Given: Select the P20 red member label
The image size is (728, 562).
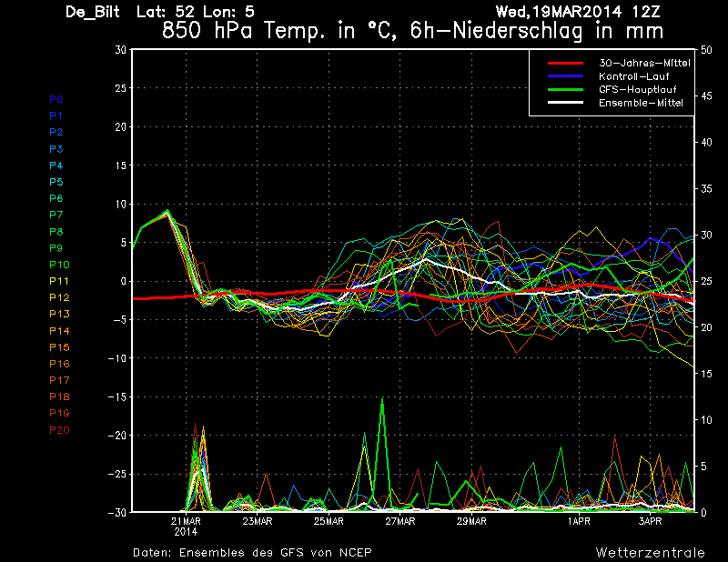Looking at the screenshot, I should pyautogui.click(x=59, y=430).
